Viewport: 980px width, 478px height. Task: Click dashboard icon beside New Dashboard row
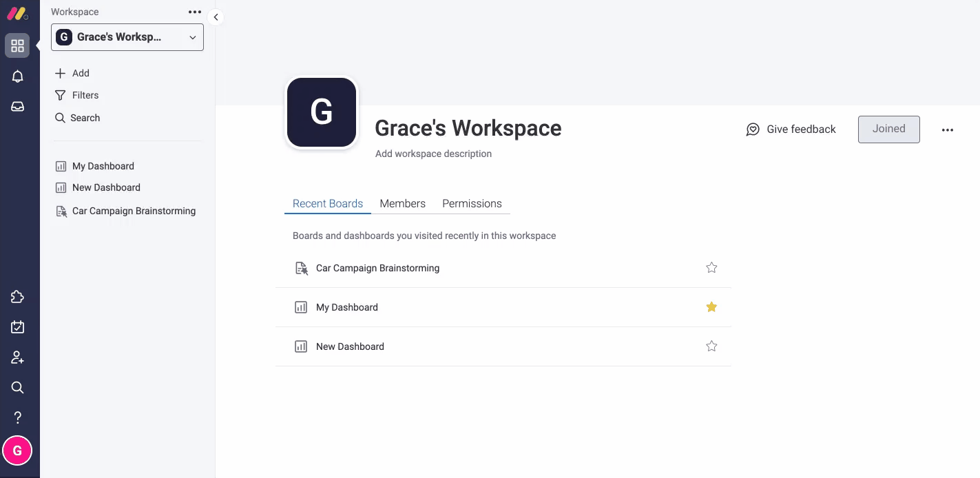tap(301, 346)
